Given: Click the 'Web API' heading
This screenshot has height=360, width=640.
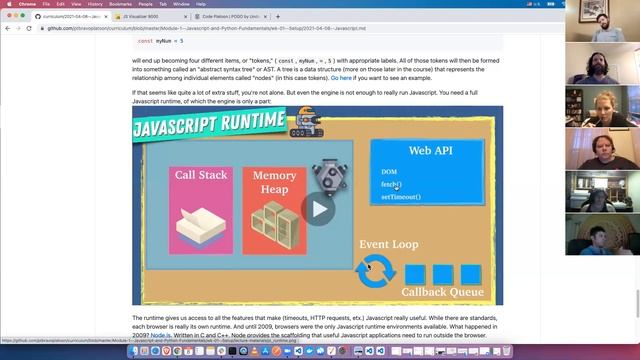Looking at the screenshot, I should 431,151.
